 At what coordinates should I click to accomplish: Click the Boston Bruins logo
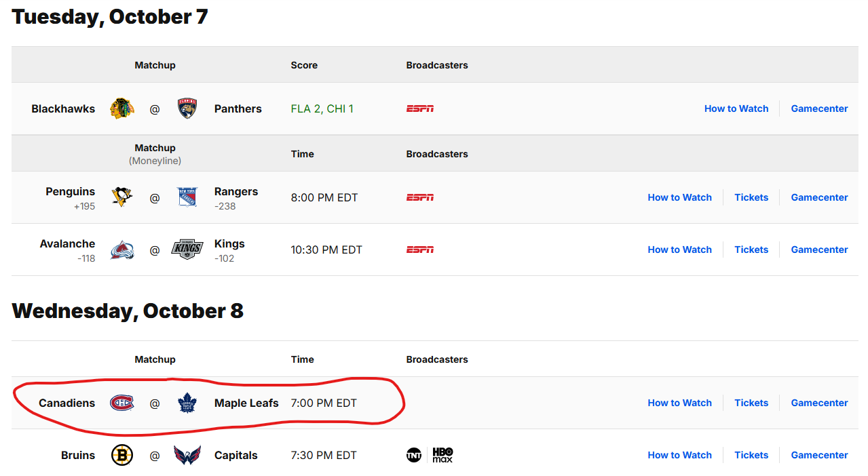click(x=122, y=455)
